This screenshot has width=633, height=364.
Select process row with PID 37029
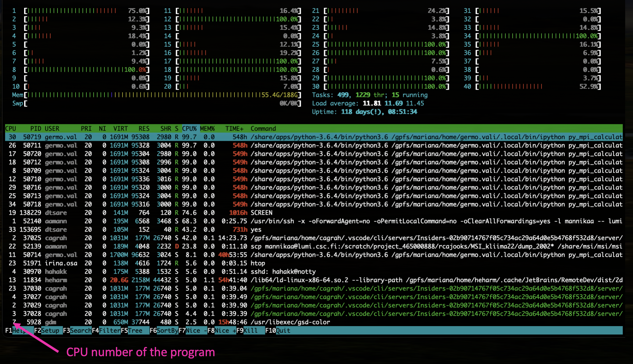(314, 305)
